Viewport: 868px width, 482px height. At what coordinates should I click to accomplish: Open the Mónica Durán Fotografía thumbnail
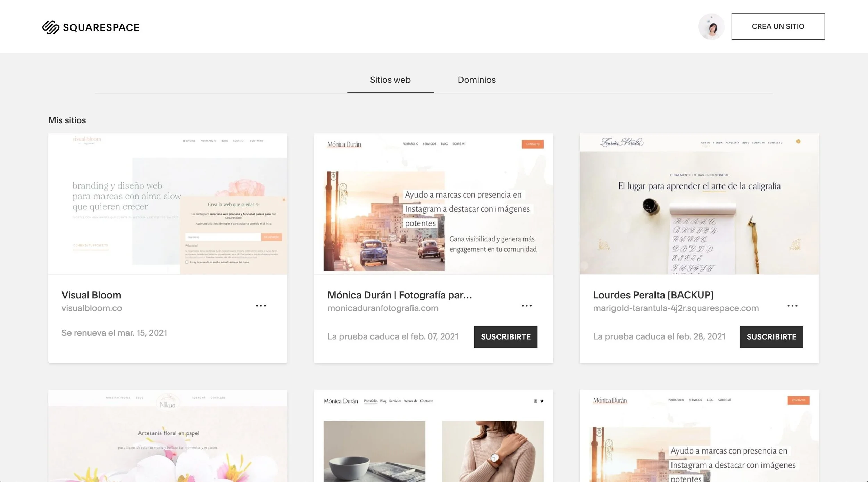(433, 204)
